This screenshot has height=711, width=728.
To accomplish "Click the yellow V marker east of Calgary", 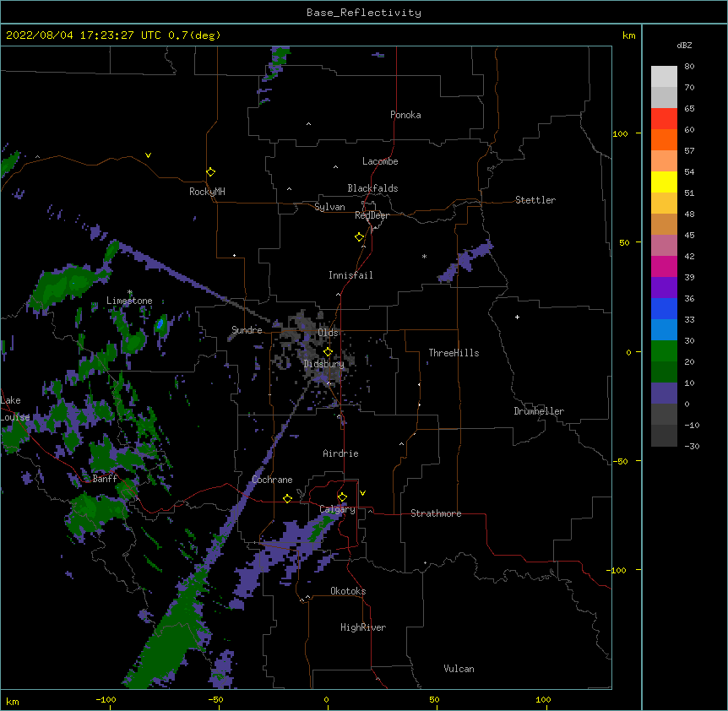I will pos(362,493).
